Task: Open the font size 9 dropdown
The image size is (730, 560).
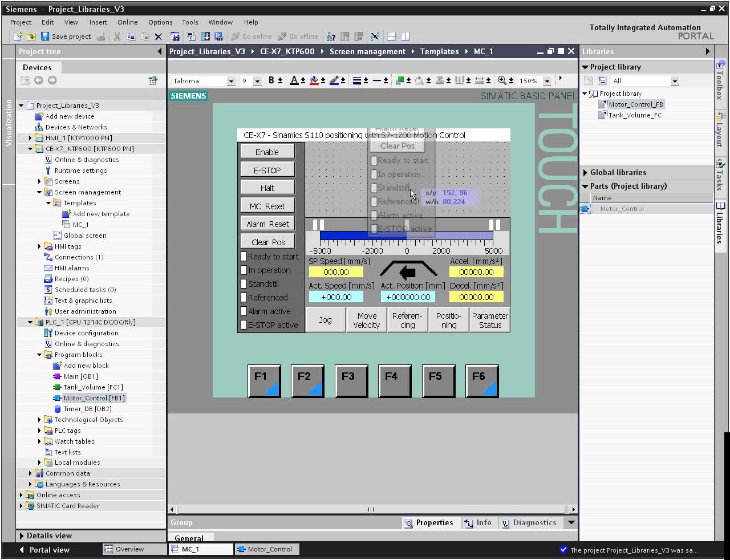Action: point(257,81)
